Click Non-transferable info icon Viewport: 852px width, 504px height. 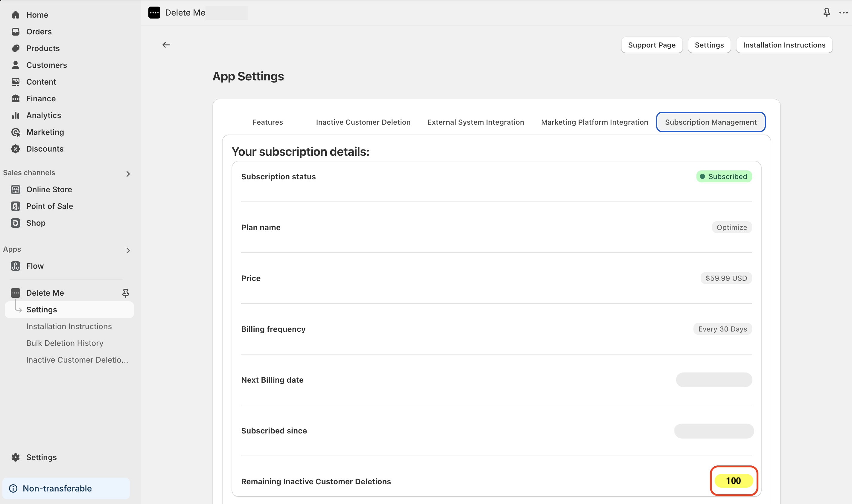coord(13,488)
